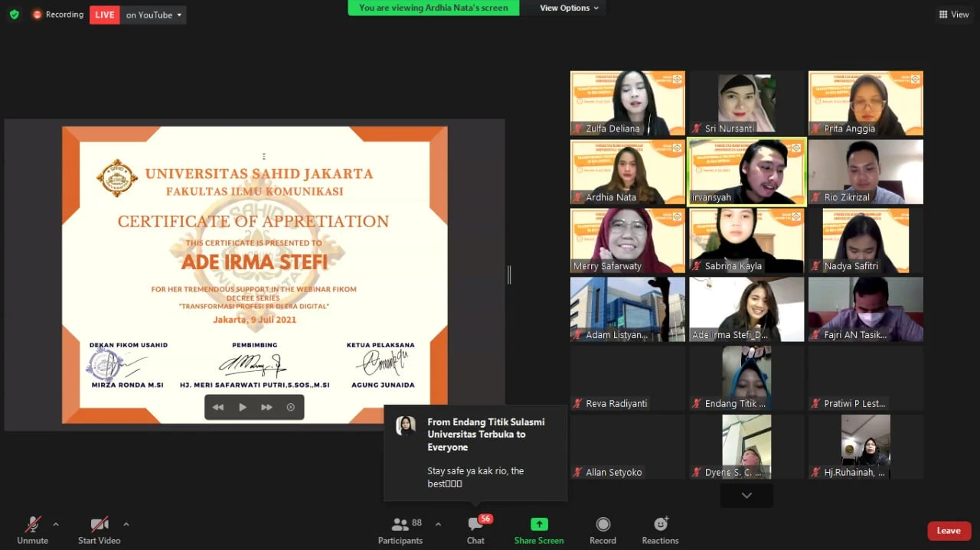Click muted mic icon on Sri Nursanti tile
Viewport: 980px width, 550px height.
point(697,129)
